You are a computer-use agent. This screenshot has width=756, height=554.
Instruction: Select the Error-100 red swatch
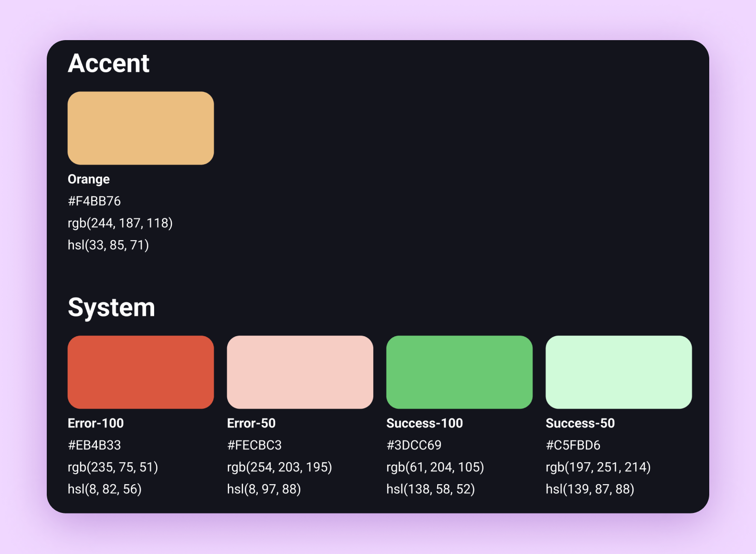coord(141,372)
